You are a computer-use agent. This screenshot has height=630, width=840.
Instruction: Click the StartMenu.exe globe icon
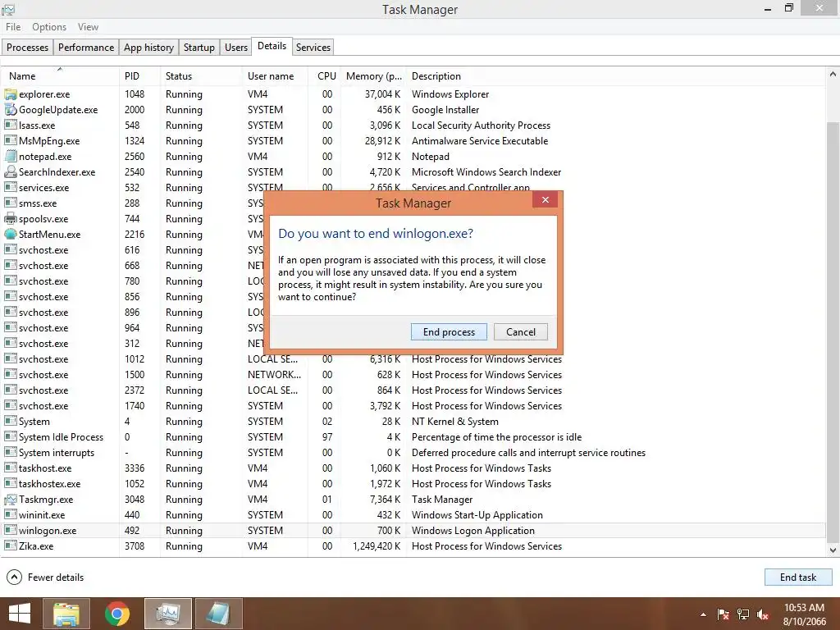point(10,234)
